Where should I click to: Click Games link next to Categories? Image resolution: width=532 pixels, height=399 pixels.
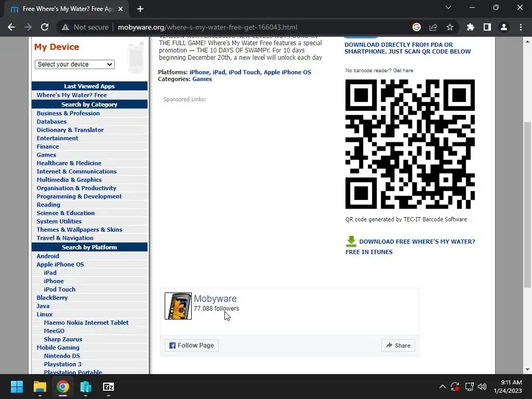coord(202,79)
